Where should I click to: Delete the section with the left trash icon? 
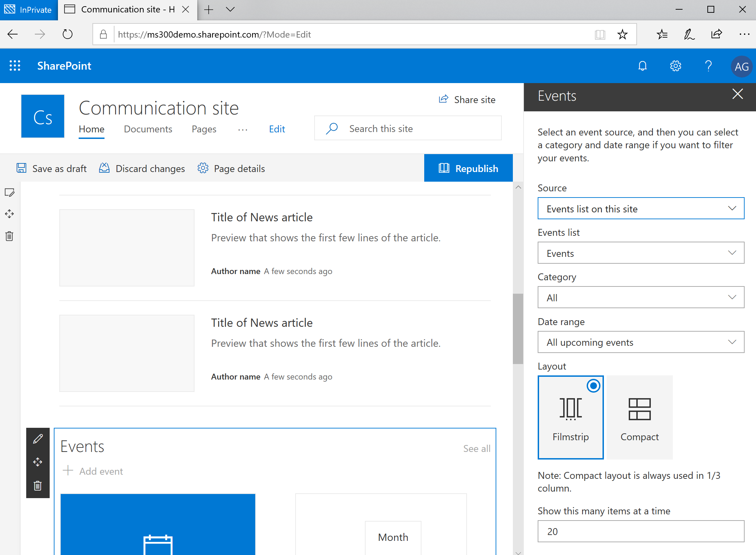click(9, 236)
